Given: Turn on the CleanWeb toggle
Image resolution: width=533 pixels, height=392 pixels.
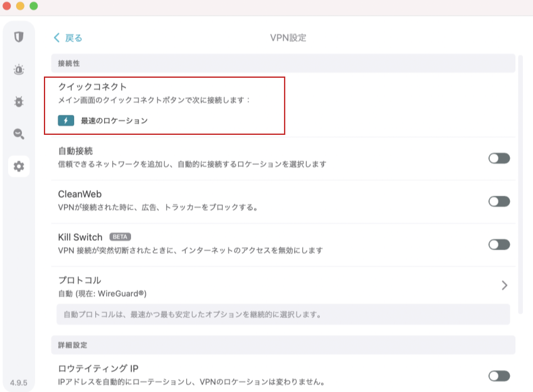Looking at the screenshot, I should click(499, 201).
